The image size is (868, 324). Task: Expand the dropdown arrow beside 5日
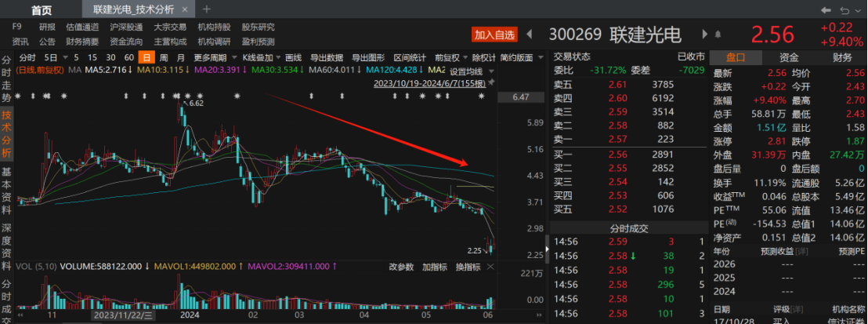tap(65, 58)
